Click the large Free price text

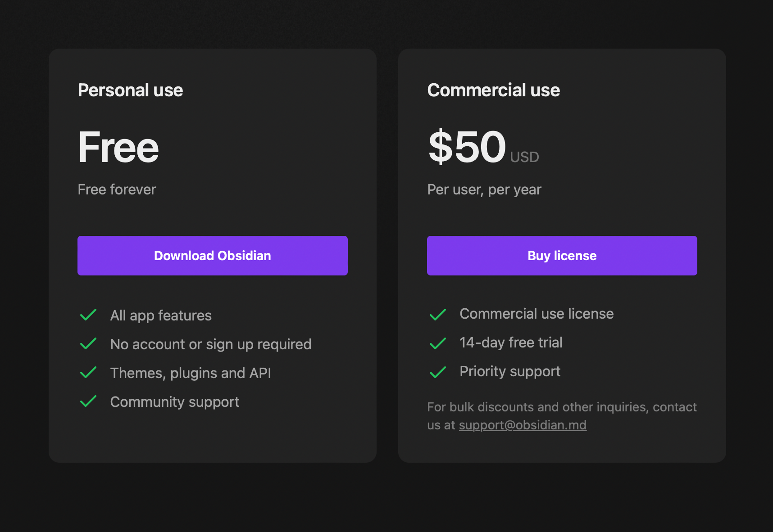point(118,147)
